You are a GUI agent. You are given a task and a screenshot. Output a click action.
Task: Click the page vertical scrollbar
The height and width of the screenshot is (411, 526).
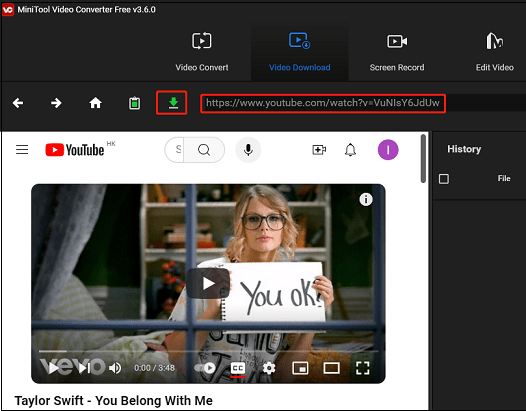(x=423, y=158)
